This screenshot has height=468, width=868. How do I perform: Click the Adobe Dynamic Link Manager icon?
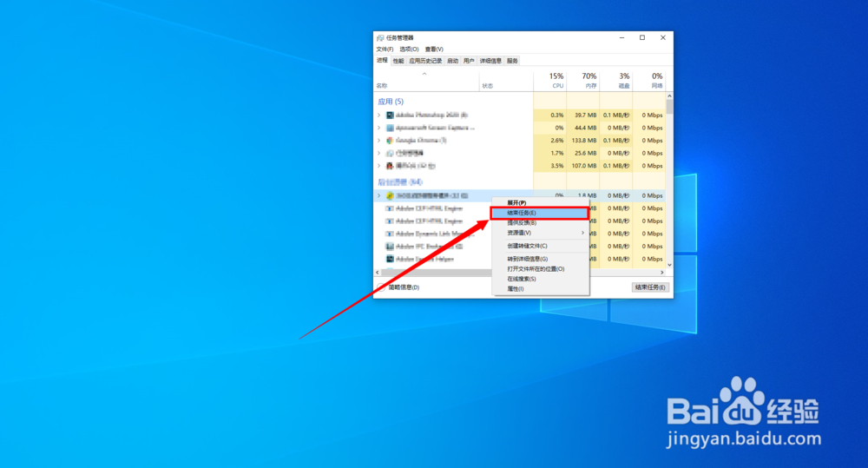(390, 234)
